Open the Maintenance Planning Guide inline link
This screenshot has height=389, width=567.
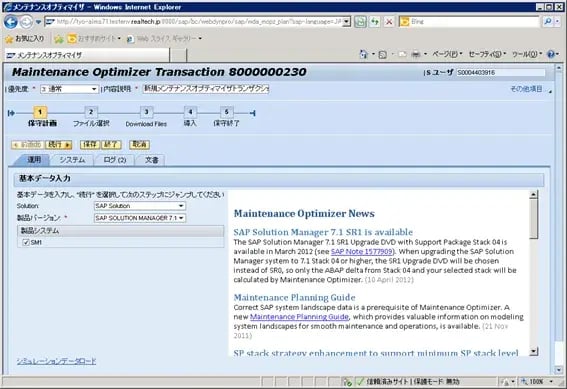point(299,317)
